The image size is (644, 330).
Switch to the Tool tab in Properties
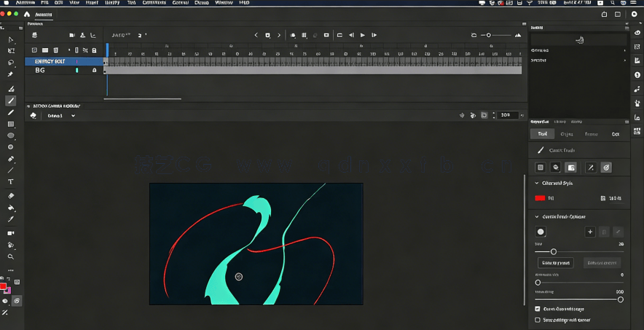point(542,134)
